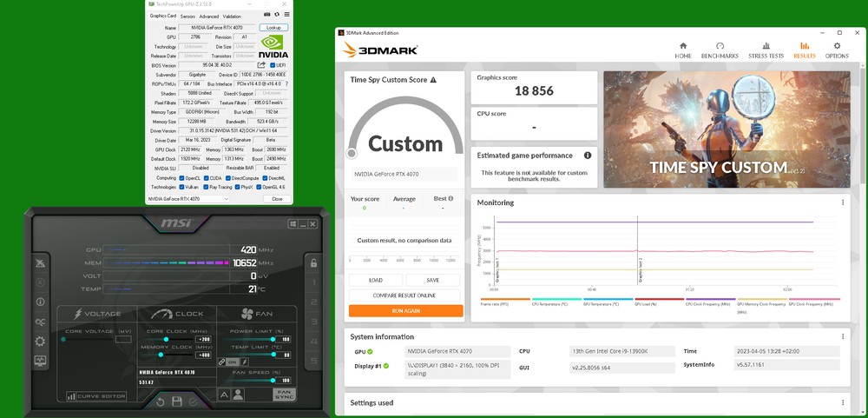Toggle the Afterburner FAN SYNC button
Screen dimensions: 868x418
[x=284, y=395]
